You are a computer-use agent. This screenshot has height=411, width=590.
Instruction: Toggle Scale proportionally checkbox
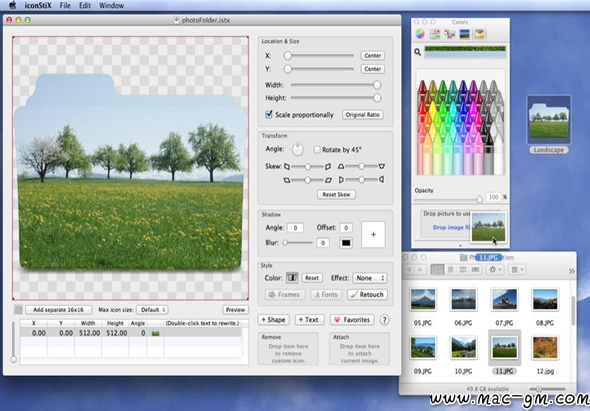(x=269, y=114)
